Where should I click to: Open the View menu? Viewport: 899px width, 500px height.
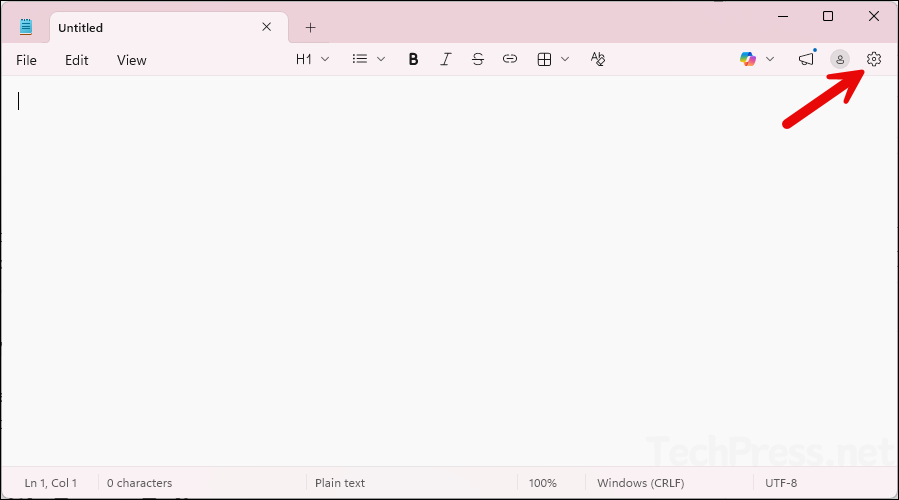(x=131, y=60)
